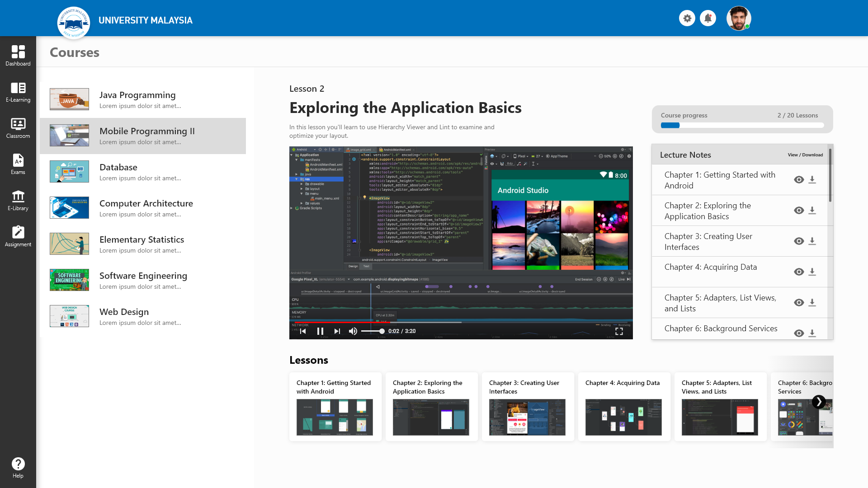Click the University Malaysia logo
The width and height of the screenshot is (868, 488).
point(74,23)
